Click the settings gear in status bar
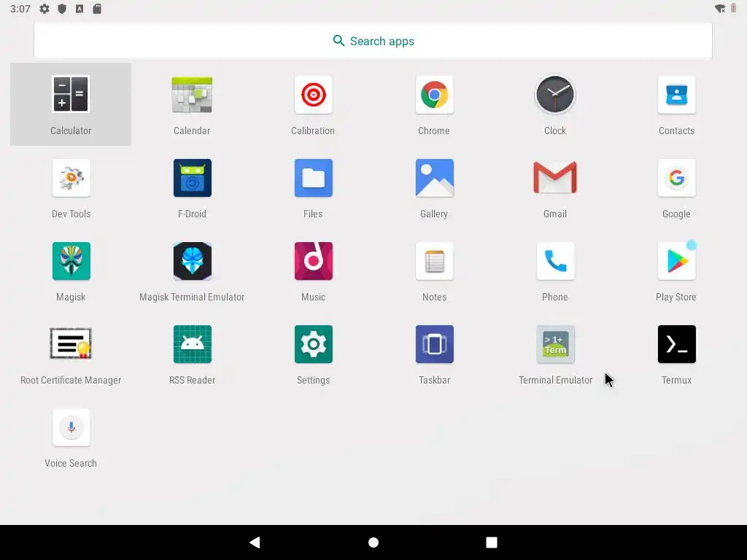Viewport: 747px width, 560px height. pos(44,9)
